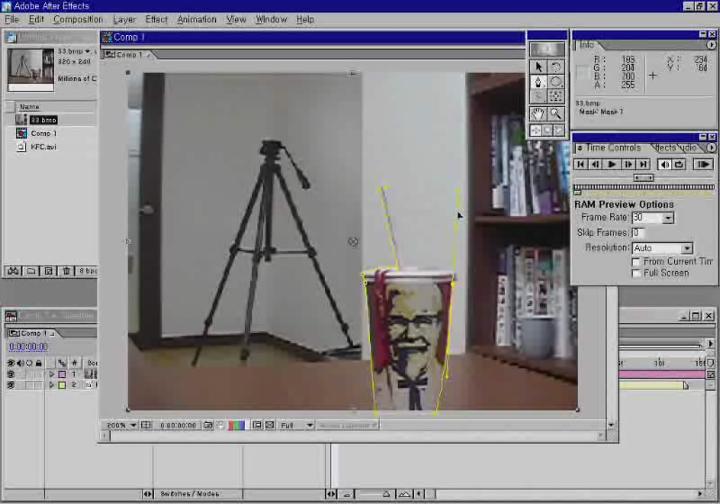720x504 pixels.
Task: Click Skip Frames input field
Action: (x=638, y=233)
